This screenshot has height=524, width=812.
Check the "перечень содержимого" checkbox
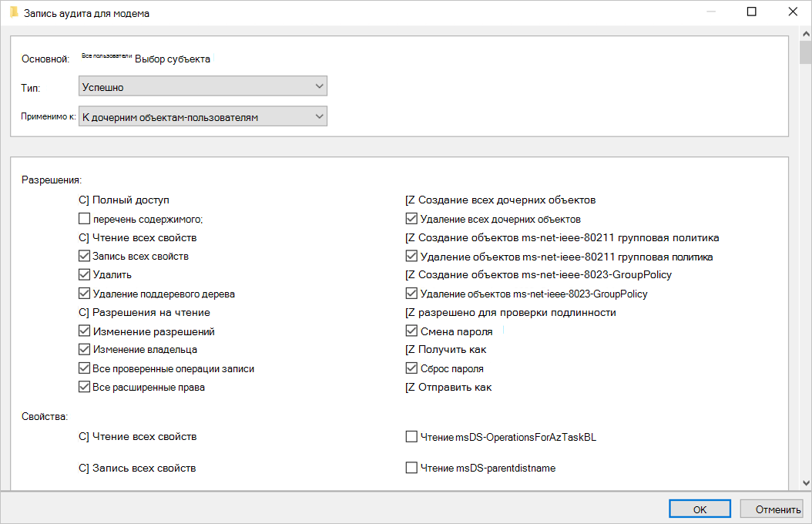tap(84, 219)
